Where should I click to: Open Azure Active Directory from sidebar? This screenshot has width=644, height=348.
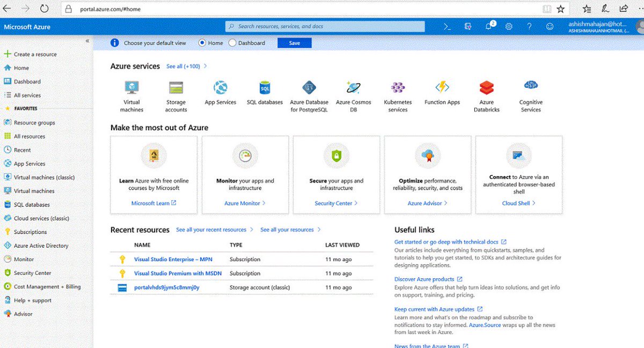[40, 245]
